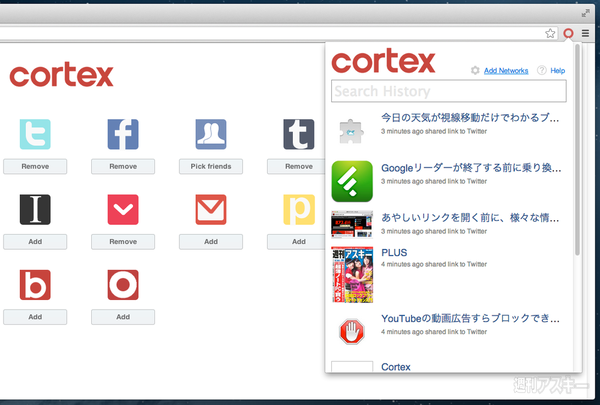Add the Gmail envelope network
600x405 pixels.
[211, 242]
